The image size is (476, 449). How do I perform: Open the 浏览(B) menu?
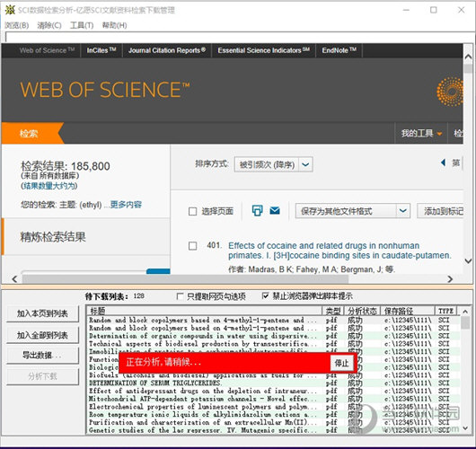point(17,25)
